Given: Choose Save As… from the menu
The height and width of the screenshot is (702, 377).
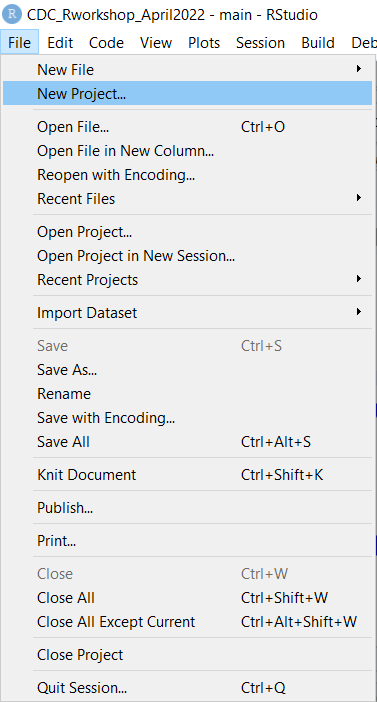Looking at the screenshot, I should point(188,370).
